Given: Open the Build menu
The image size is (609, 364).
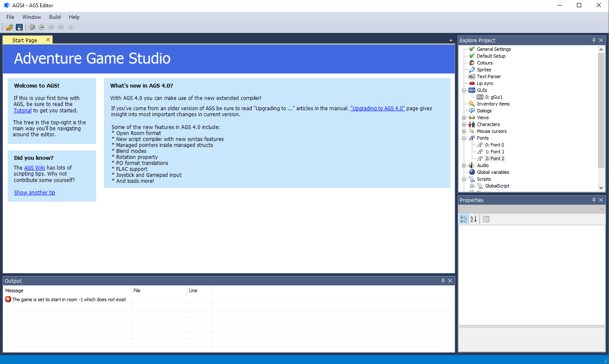Looking at the screenshot, I should coord(55,17).
